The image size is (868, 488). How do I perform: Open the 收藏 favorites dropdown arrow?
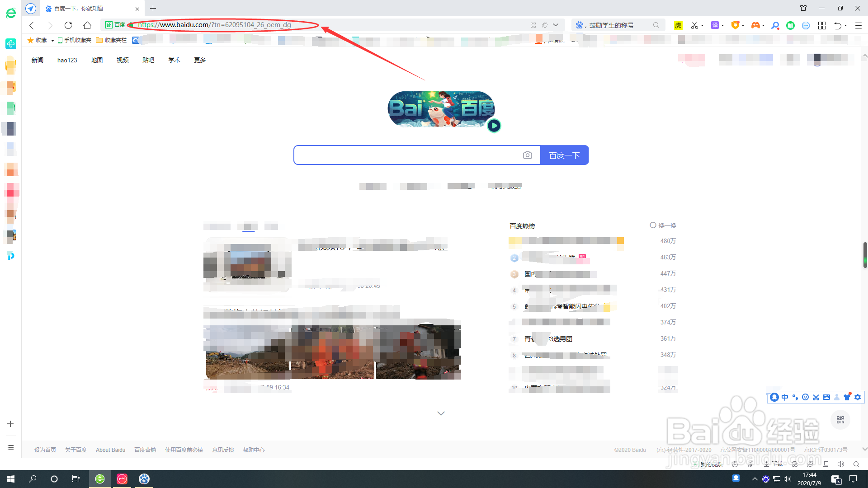coord(52,41)
